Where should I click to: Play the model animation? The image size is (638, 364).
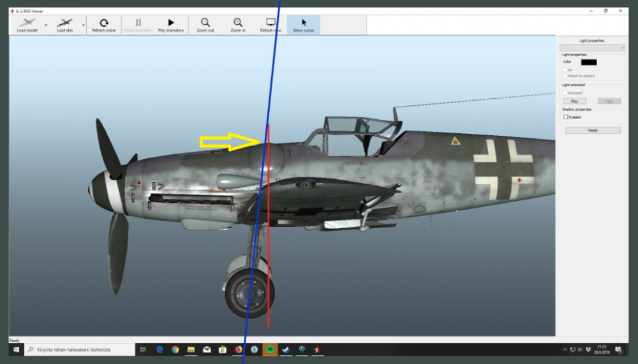point(170,25)
